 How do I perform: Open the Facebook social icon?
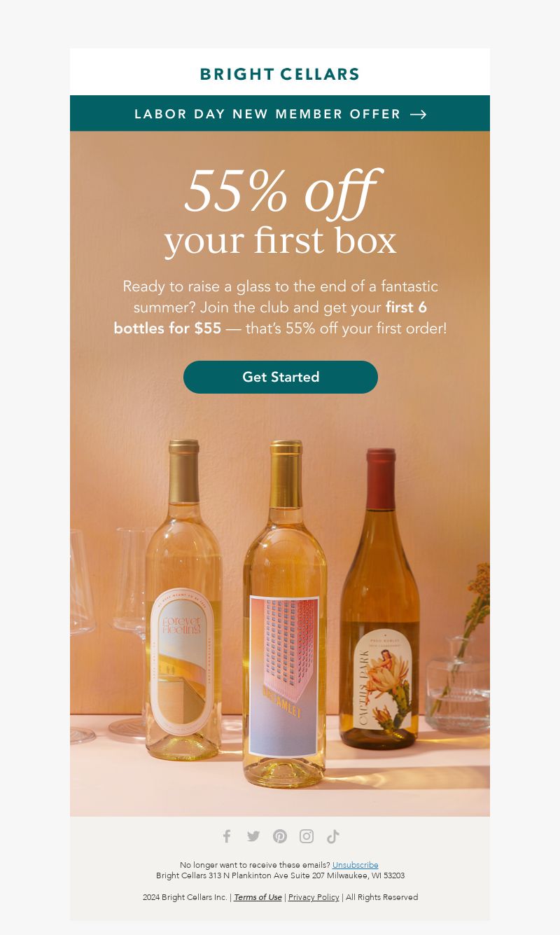pos(227,836)
